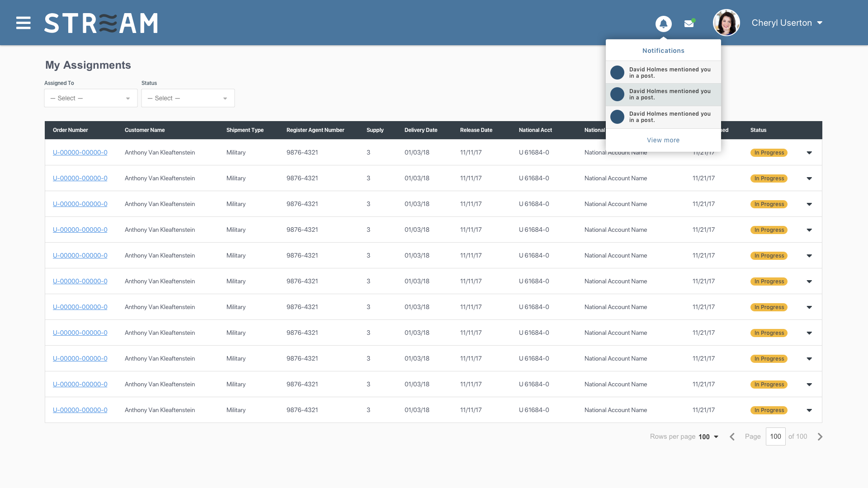
Task: Open the hamburger navigation menu
Action: [24, 23]
